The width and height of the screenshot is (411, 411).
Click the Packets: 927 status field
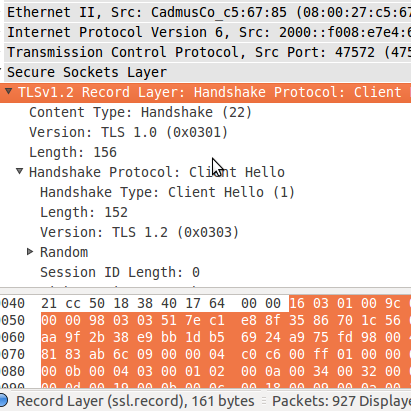click(341, 401)
